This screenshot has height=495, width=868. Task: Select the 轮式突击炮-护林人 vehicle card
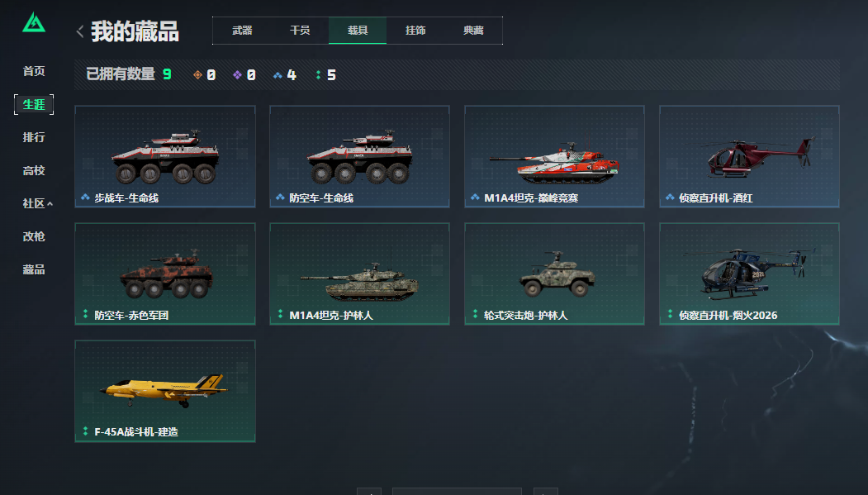(554, 274)
